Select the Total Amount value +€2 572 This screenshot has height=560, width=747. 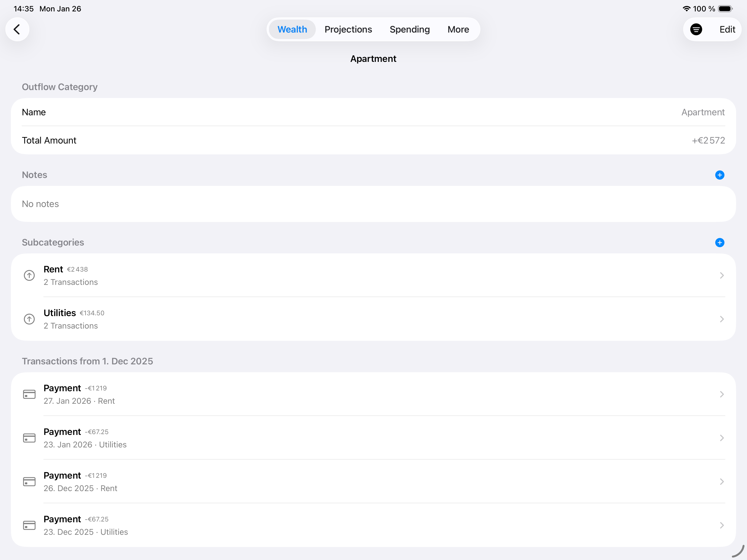[x=708, y=141]
